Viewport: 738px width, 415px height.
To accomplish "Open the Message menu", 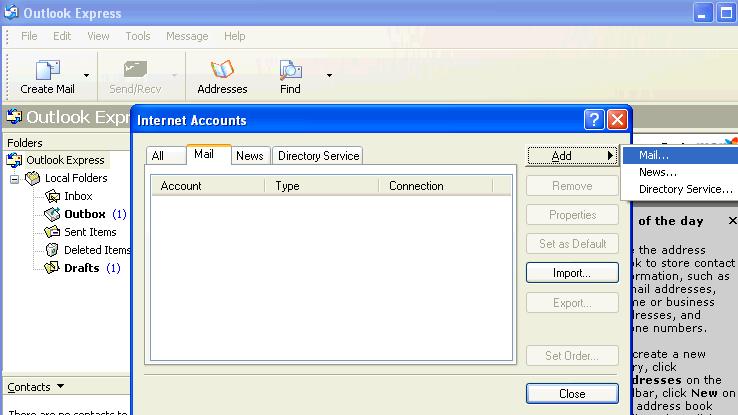I will pos(187,36).
